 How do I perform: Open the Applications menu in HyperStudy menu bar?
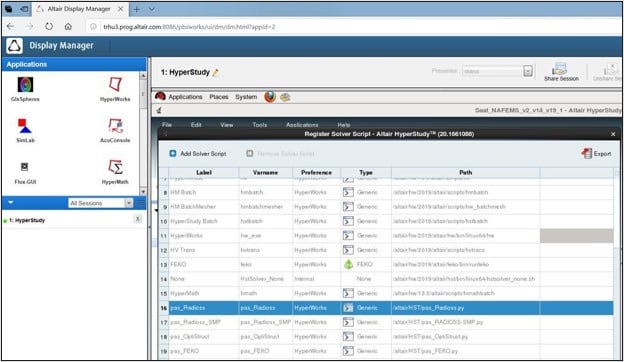pos(302,125)
